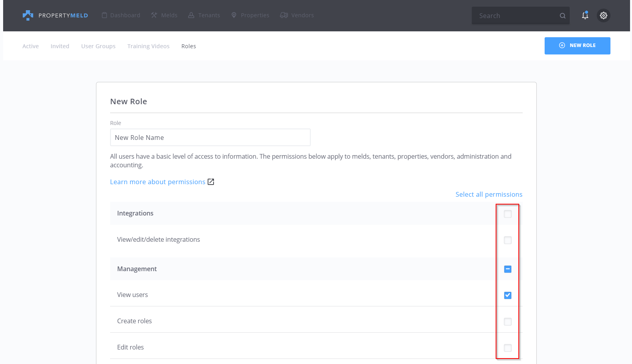Image resolution: width=632 pixels, height=364 pixels.
Task: Click Select all permissions link
Action: [x=489, y=194]
